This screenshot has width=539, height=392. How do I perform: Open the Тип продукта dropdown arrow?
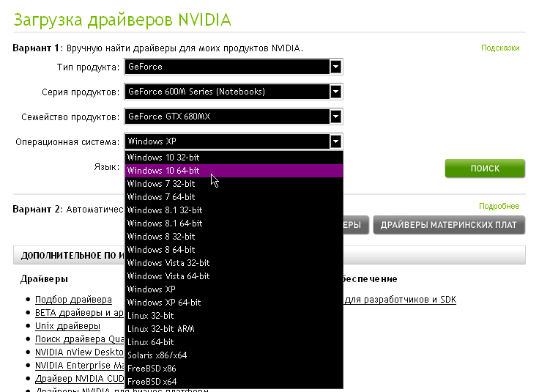[x=335, y=67]
